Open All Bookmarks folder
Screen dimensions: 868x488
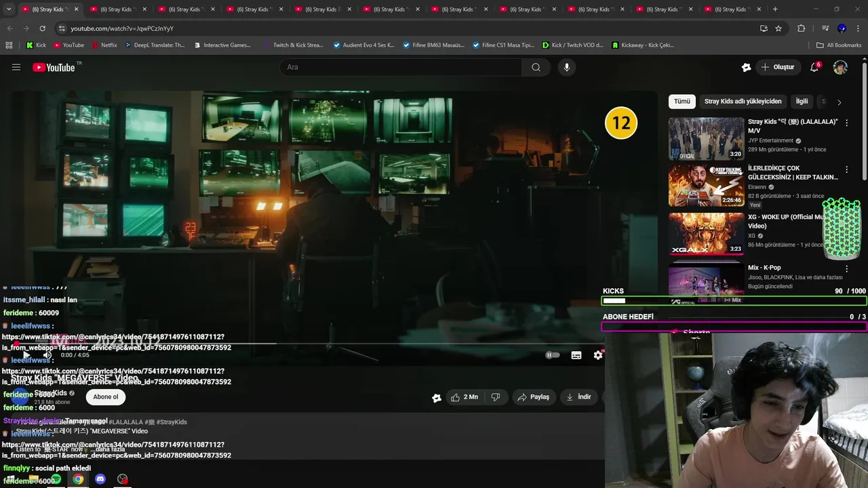(838, 45)
